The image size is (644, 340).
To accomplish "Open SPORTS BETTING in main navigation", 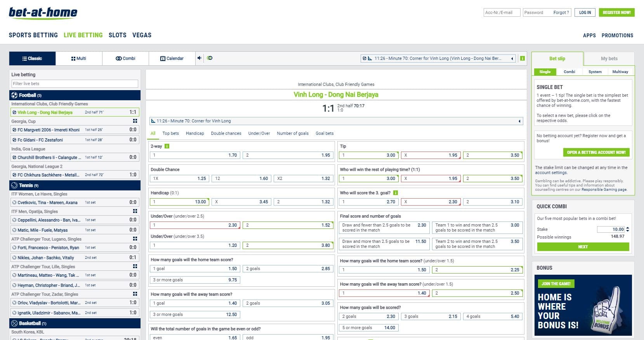I will (33, 35).
